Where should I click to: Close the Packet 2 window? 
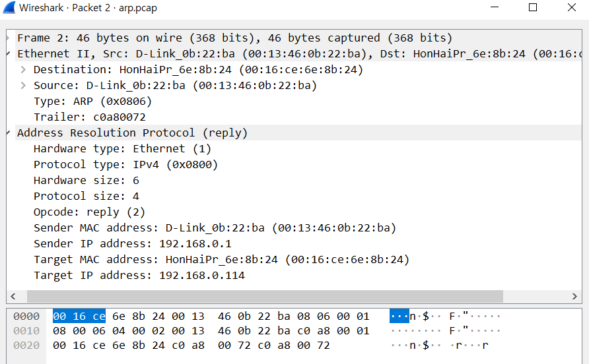(x=571, y=7)
